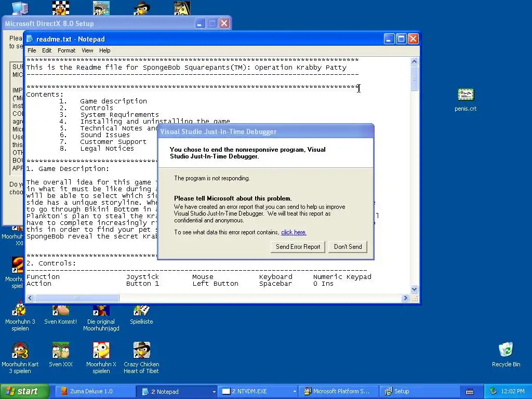This screenshot has width=532, height=399.
Task: Minimize the readme.txt Notepad window
Action: point(389,39)
